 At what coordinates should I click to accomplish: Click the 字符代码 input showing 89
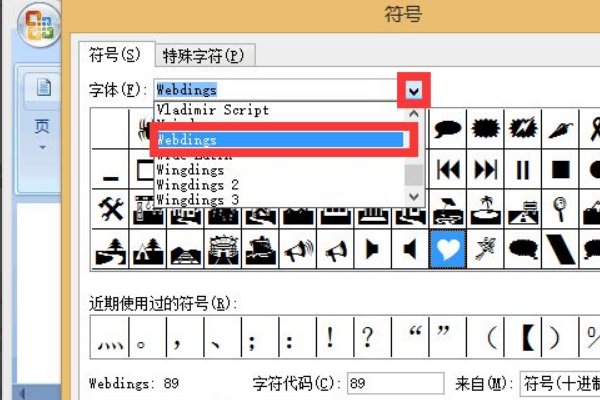(395, 383)
